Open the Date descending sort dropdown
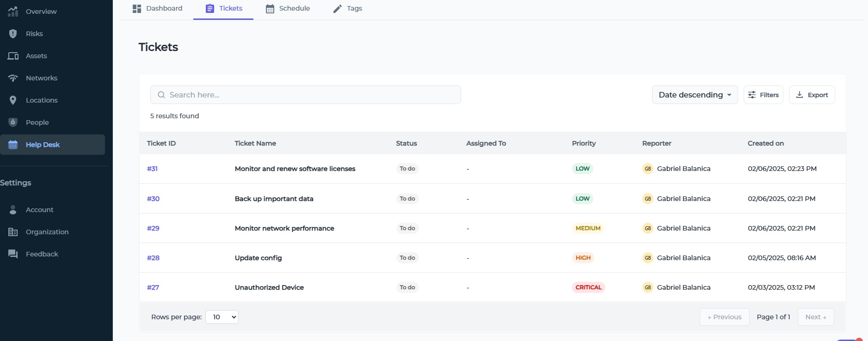This screenshot has height=341, width=868. click(x=695, y=95)
